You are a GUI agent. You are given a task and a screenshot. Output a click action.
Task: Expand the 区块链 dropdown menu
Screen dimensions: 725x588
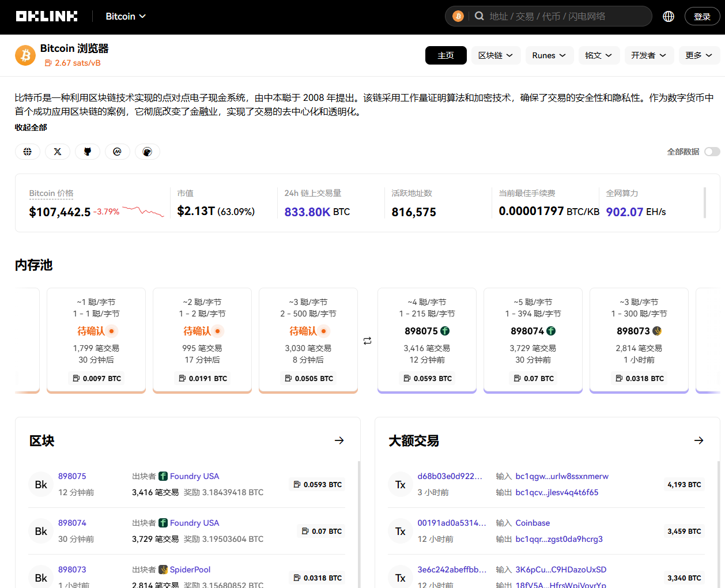[496, 55]
